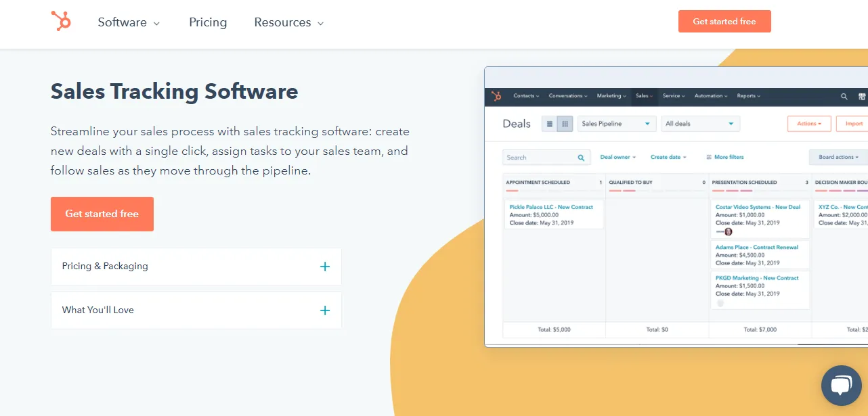This screenshot has height=416, width=868.
Task: Click the avatar on the Costar Video Systems card
Action: coord(728,231)
